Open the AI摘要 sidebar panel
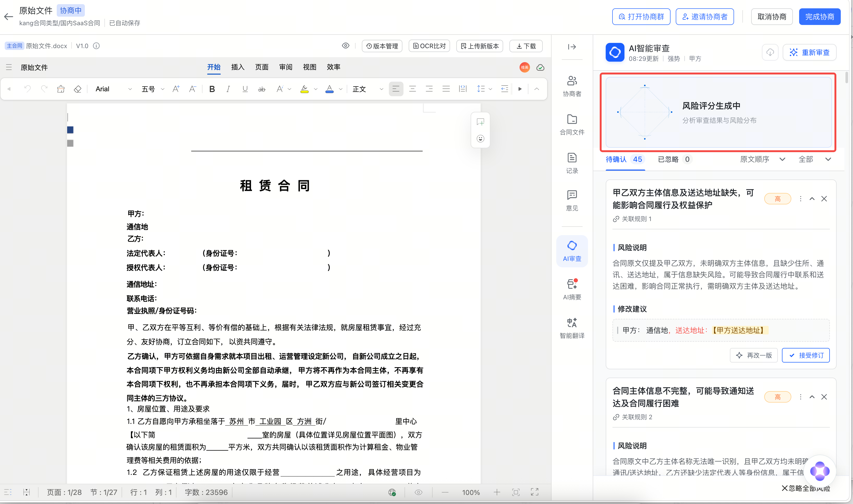The width and height of the screenshot is (853, 504). 572,290
